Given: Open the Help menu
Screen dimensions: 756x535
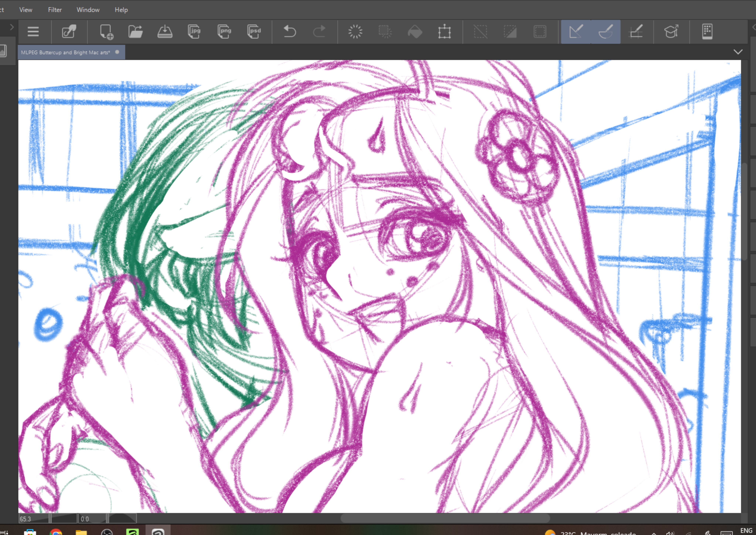Looking at the screenshot, I should (x=121, y=10).
